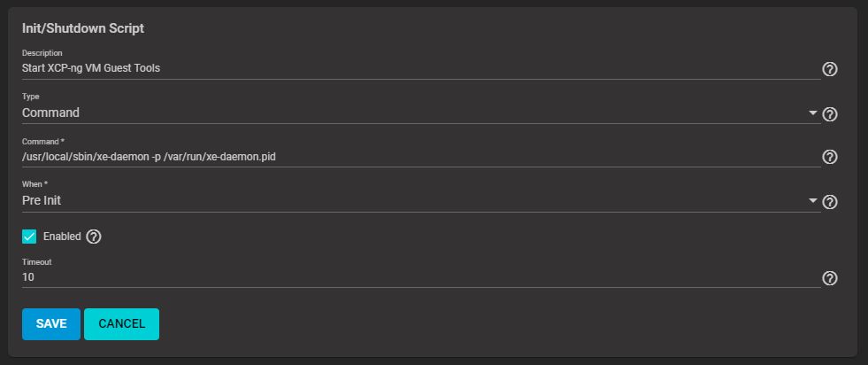
Task: Open the When selector showing Pre Init
Action: pos(420,200)
